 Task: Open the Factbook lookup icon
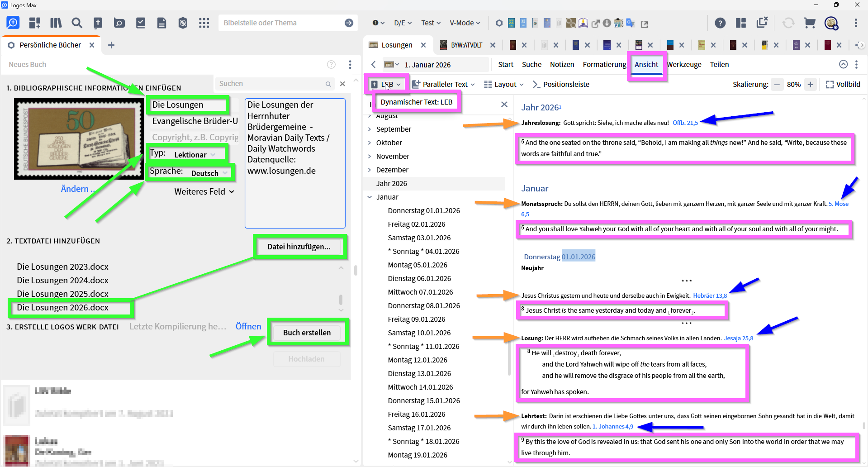119,23
